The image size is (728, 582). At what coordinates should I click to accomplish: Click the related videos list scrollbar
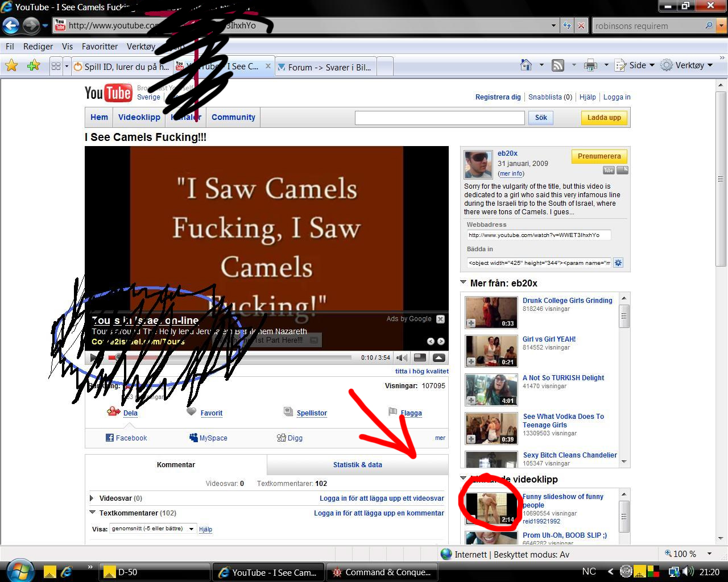coord(624,516)
